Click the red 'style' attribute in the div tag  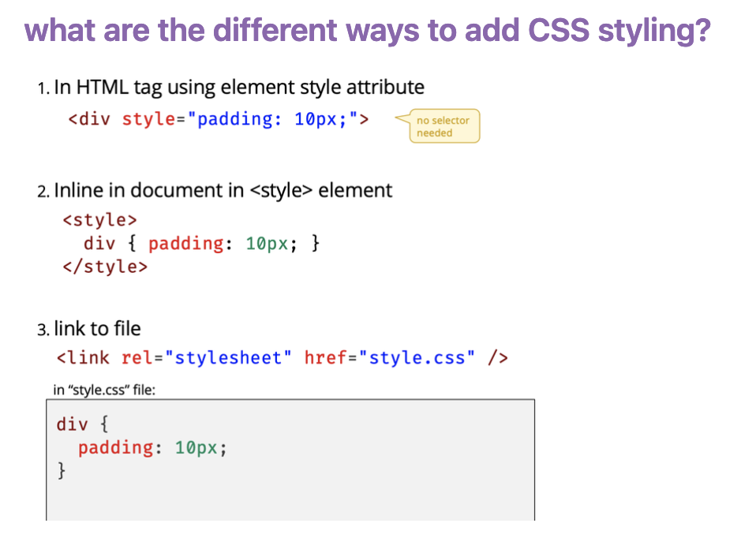(148, 120)
